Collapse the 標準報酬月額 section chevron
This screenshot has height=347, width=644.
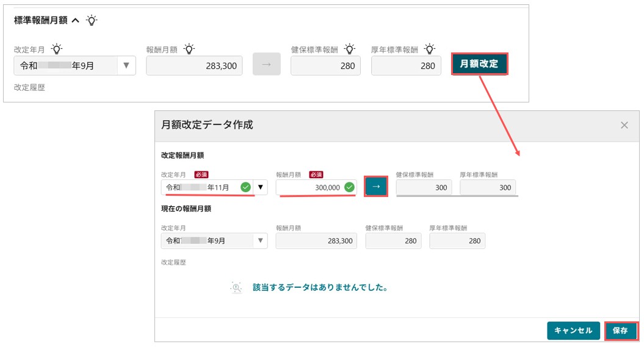(76, 20)
